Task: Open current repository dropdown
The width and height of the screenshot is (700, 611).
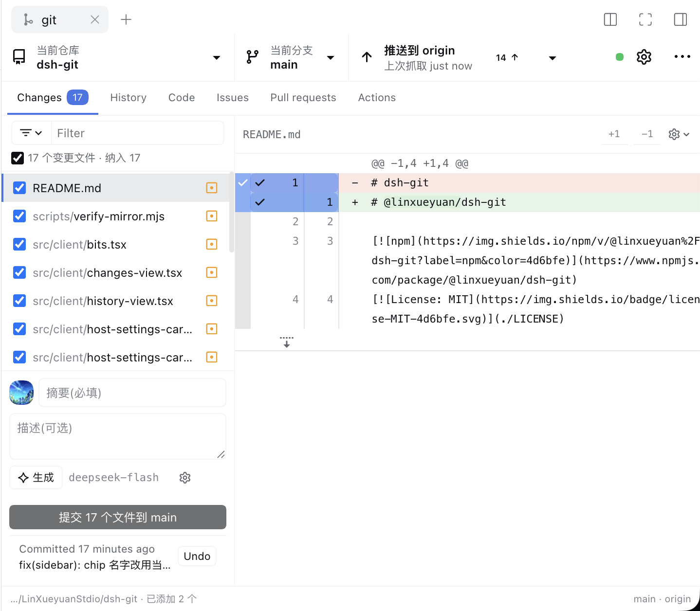Action: pyautogui.click(x=117, y=57)
